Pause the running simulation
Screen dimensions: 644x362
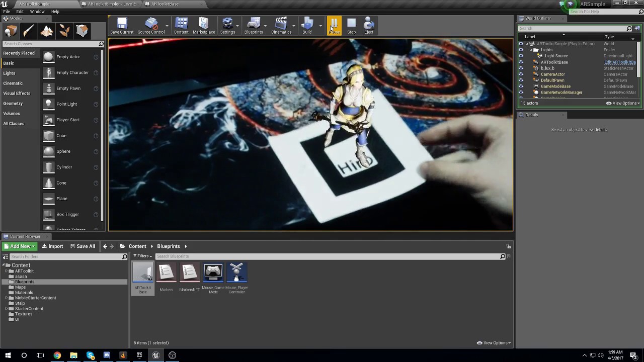point(334,26)
